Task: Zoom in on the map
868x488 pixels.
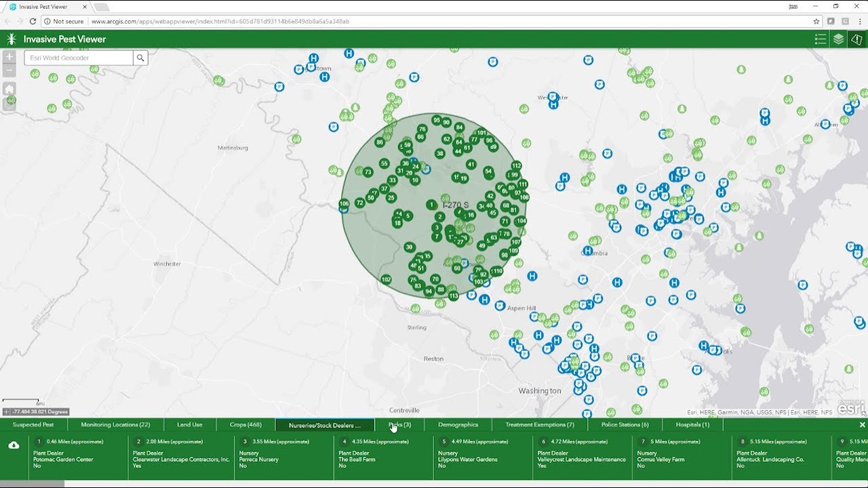Action: (9, 57)
